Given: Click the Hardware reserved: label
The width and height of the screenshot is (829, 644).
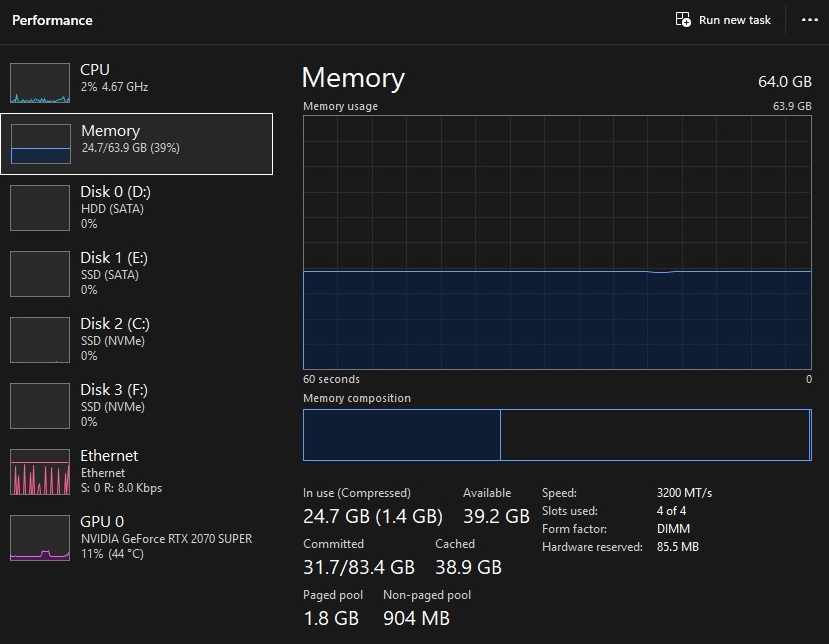Looking at the screenshot, I should pos(592,547).
